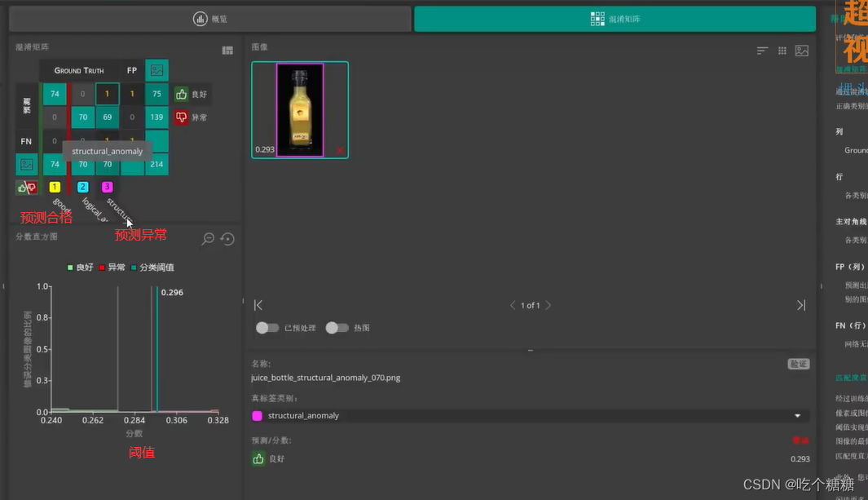Viewport: 868px width, 500px height.
Task: Select yellow class 1 good swatch
Action: pos(55,187)
